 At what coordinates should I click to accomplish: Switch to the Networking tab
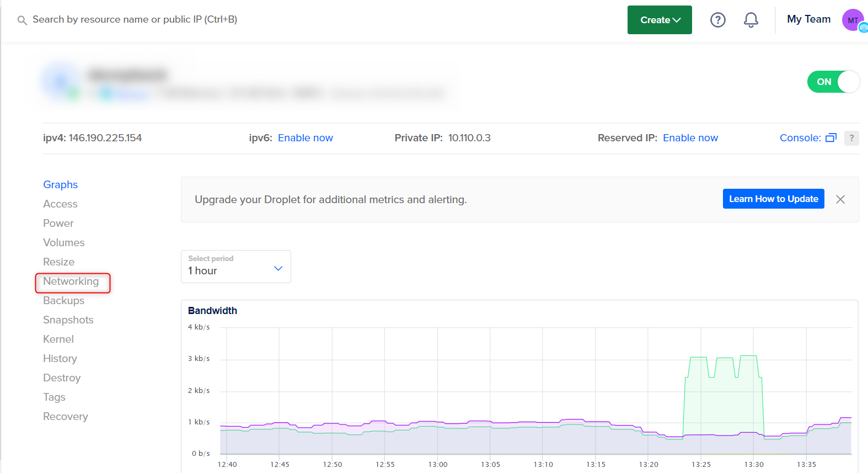pos(71,281)
